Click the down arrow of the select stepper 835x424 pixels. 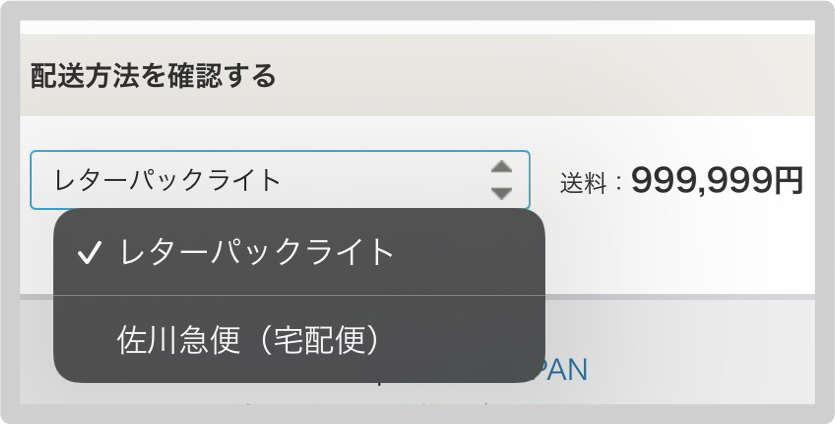pyautogui.click(x=501, y=193)
